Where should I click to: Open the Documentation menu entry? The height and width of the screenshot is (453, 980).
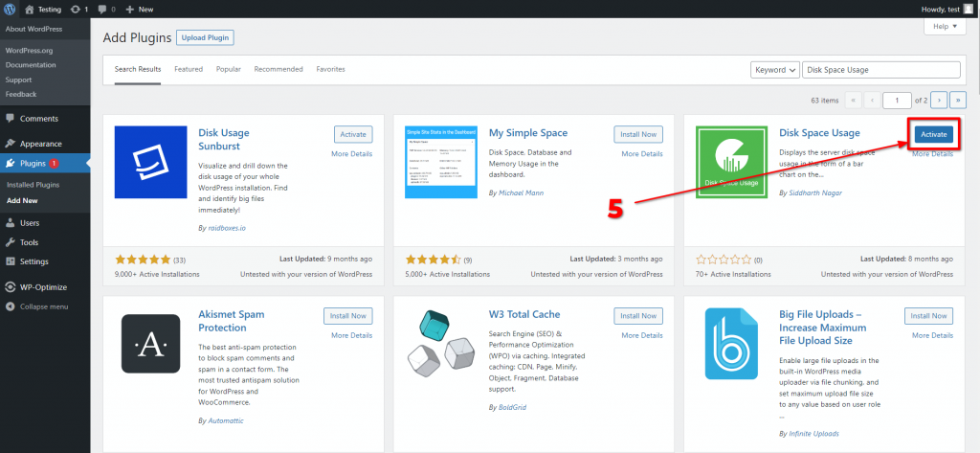click(31, 65)
